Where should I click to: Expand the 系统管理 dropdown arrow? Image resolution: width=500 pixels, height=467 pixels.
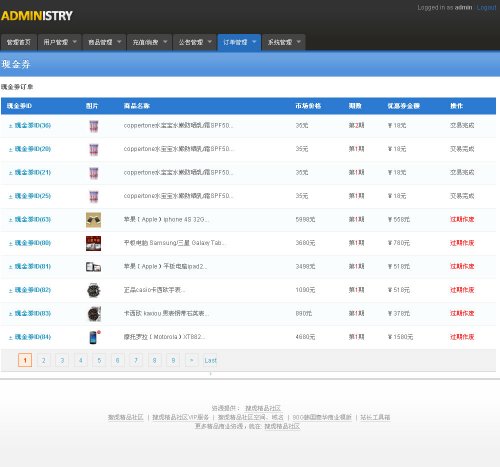tap(299, 42)
